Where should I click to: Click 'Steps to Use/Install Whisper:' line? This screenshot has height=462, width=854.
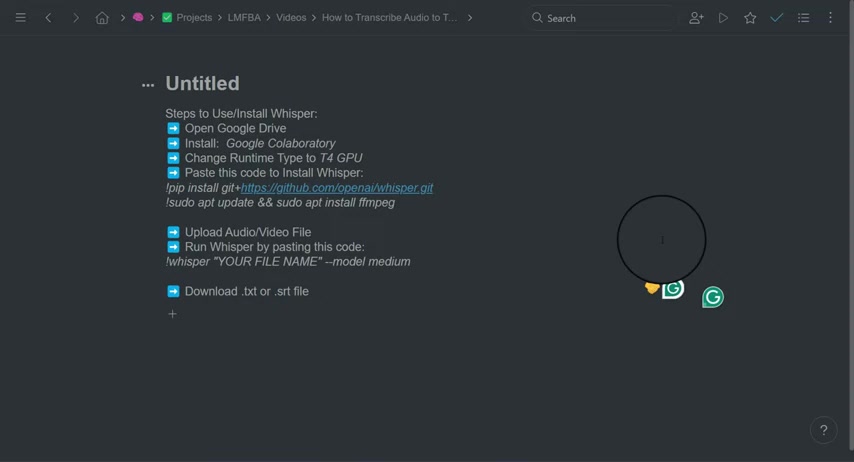tap(241, 113)
